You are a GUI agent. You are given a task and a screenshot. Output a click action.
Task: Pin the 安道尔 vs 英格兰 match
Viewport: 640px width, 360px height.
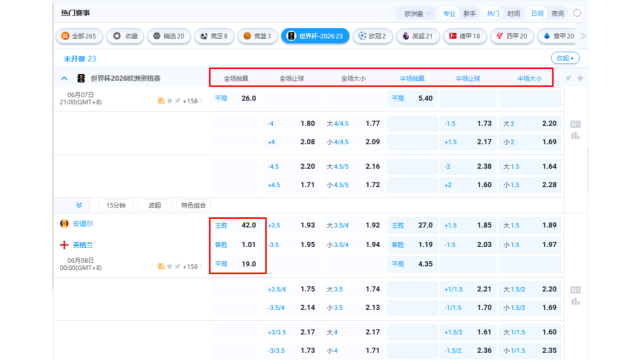[178, 266]
